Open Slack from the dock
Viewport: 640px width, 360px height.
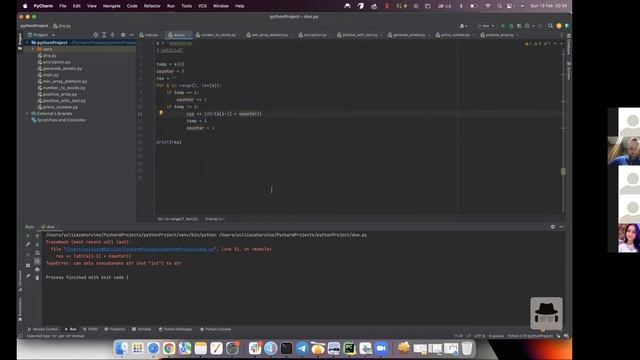pyautogui.click(x=255, y=348)
